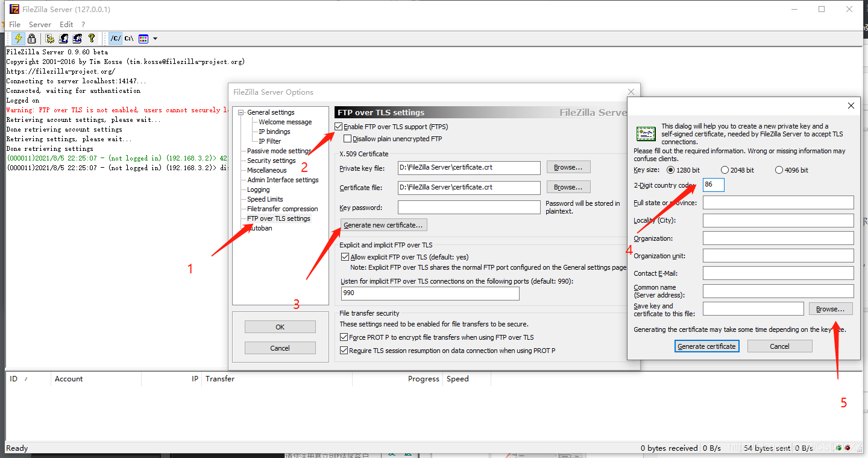This screenshot has height=458, width=868.
Task: Select FTP over TLS settings tree item
Action: pyautogui.click(x=278, y=218)
